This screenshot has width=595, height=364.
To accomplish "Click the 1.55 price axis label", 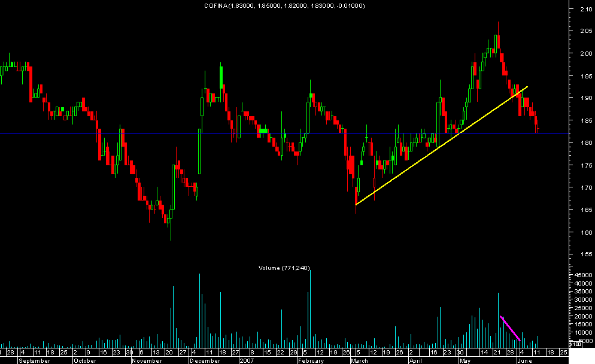I will tap(586, 254).
